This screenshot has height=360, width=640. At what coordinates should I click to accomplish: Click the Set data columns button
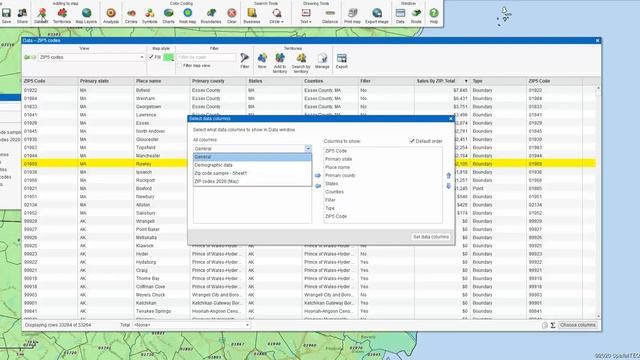[x=431, y=237]
